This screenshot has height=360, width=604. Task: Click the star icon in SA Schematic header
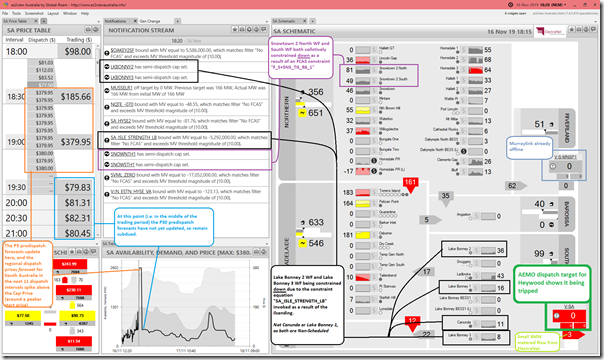click(x=572, y=29)
